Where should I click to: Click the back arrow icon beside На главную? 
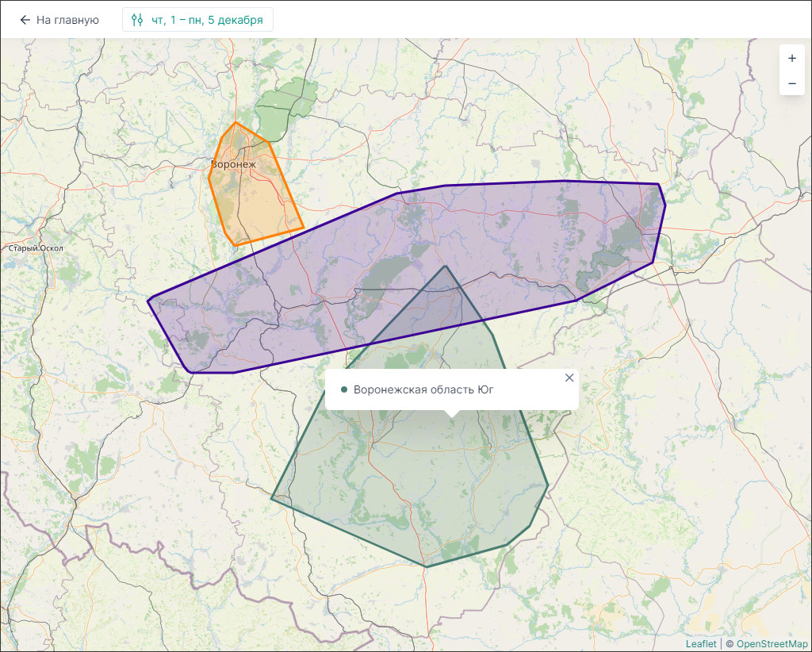[25, 20]
